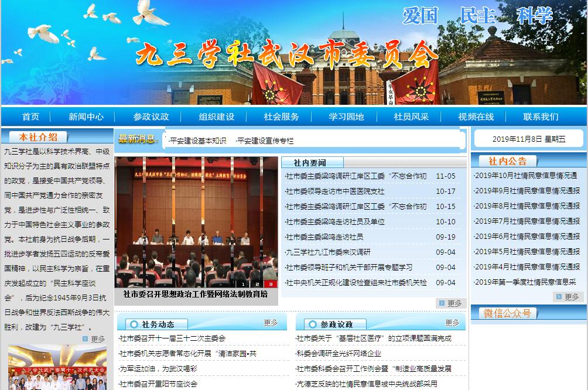Open 组织建设 from the navigation bar
Image resolution: width=588 pixels, height=390 pixels.
click(x=216, y=117)
